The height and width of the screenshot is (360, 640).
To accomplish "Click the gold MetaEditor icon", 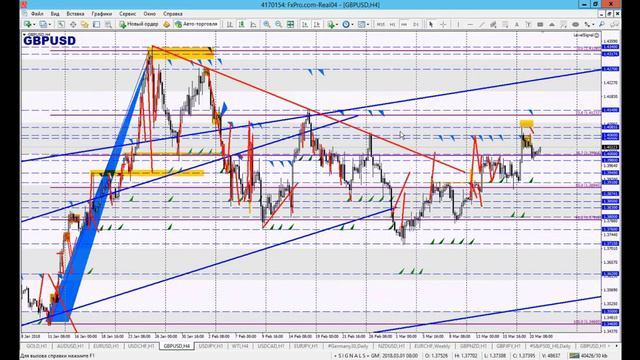I will coord(167,24).
